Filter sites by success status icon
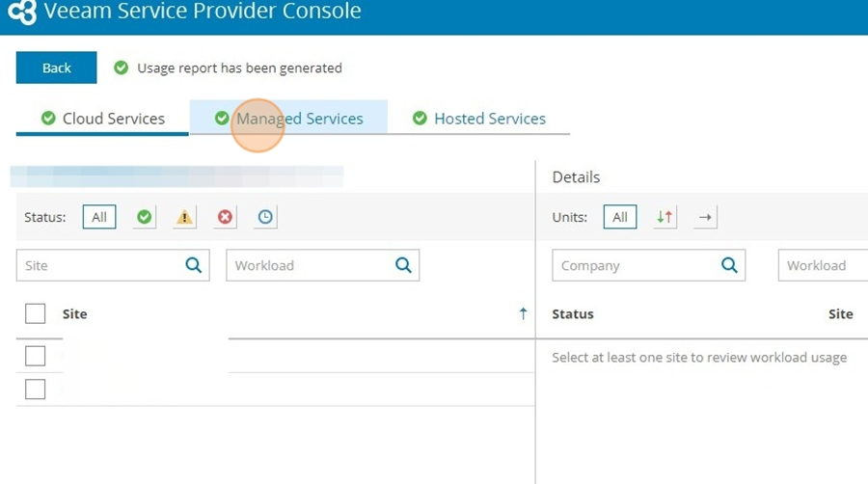Screen dimensions: 868x484 (145, 217)
